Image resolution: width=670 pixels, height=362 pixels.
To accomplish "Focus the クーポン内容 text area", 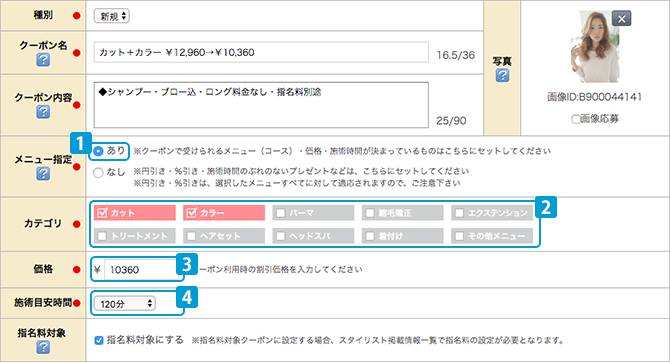I will click(261, 105).
